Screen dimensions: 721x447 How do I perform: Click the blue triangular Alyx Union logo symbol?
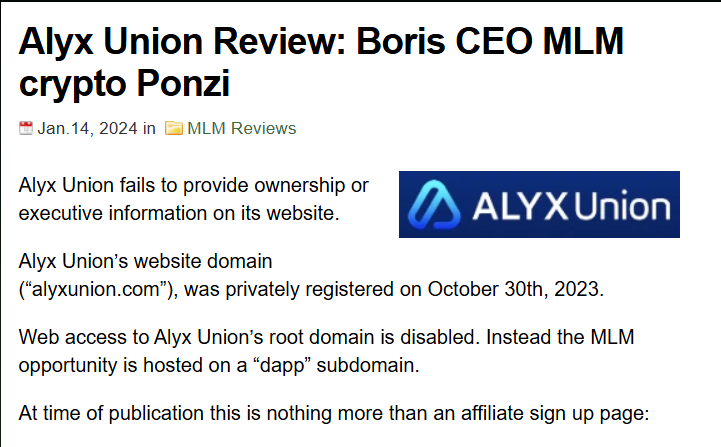coord(434,205)
